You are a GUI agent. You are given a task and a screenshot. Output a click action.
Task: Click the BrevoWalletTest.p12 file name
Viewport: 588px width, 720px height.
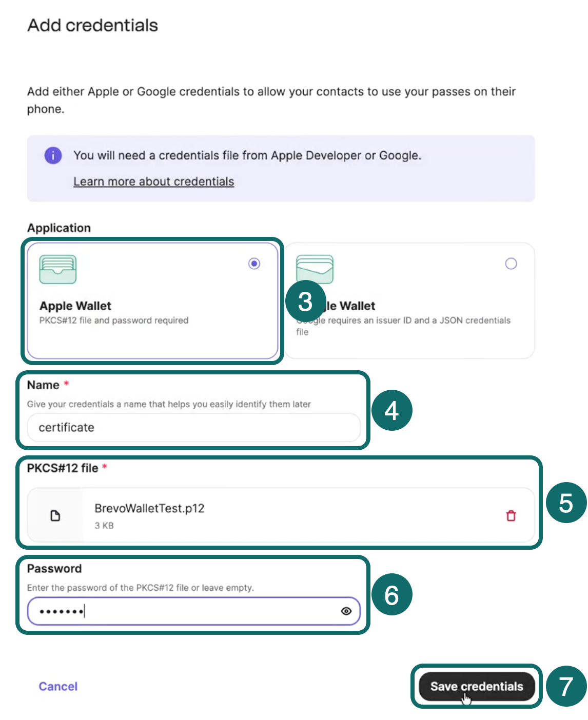[149, 508]
